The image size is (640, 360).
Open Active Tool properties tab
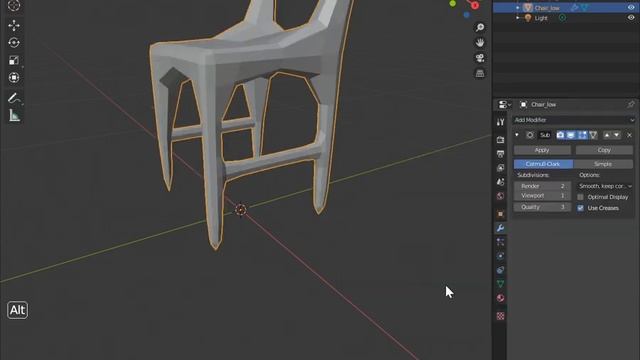[500, 122]
